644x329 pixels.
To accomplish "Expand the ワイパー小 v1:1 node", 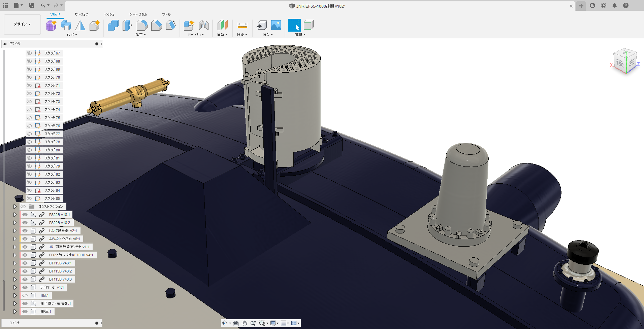I will 15,287.
